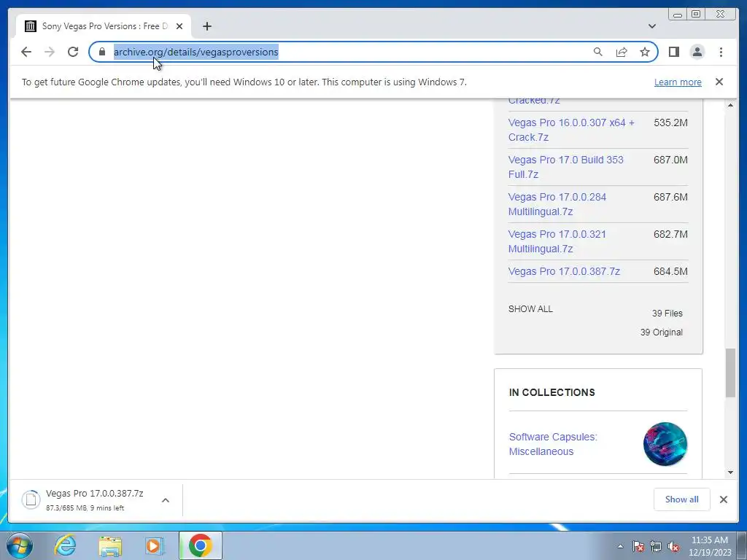Download Vegas Pro 17.0.0.284 Multilingual.7z
The width and height of the screenshot is (747, 560).
(x=557, y=204)
